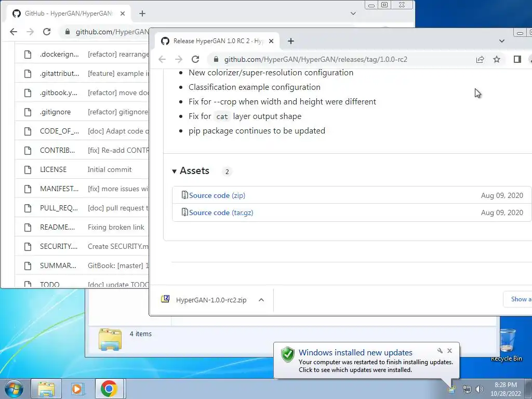This screenshot has width=532, height=399.
Task: Click zip icon next to HyperGAN download
Action: click(165, 299)
